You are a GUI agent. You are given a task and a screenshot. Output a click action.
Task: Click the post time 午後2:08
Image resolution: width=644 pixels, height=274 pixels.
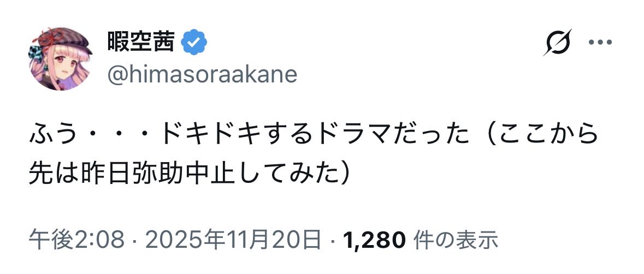(76, 239)
